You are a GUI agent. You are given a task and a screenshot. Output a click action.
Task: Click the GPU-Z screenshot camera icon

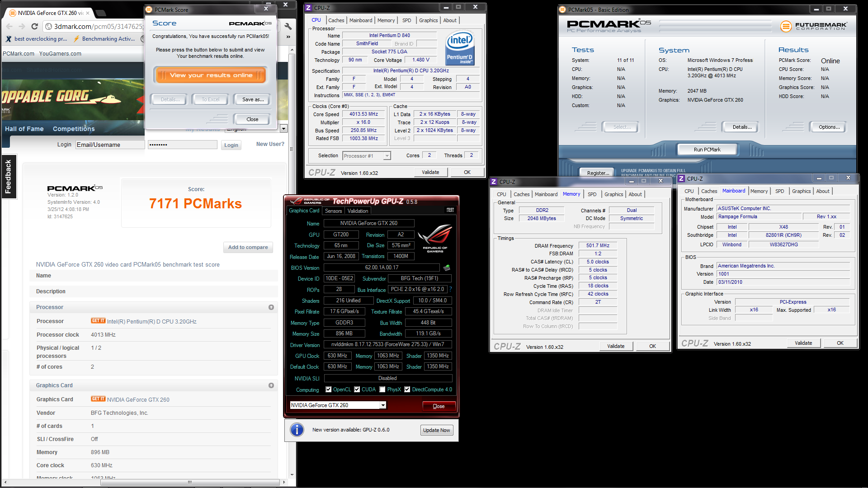click(450, 210)
